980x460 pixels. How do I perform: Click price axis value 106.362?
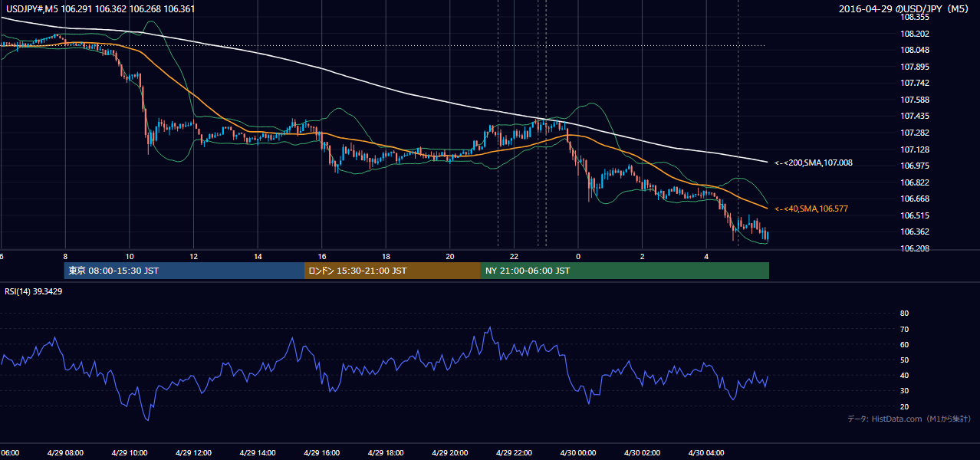(x=915, y=232)
